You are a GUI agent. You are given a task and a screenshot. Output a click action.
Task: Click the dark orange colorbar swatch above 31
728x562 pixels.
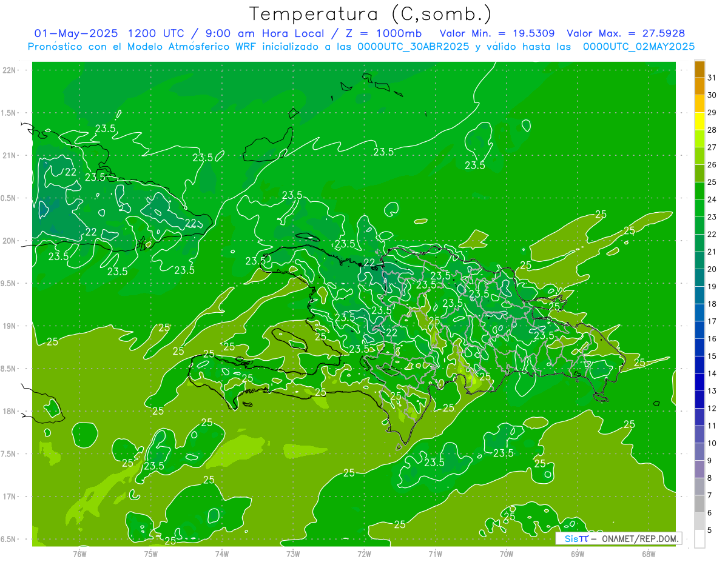point(699,69)
